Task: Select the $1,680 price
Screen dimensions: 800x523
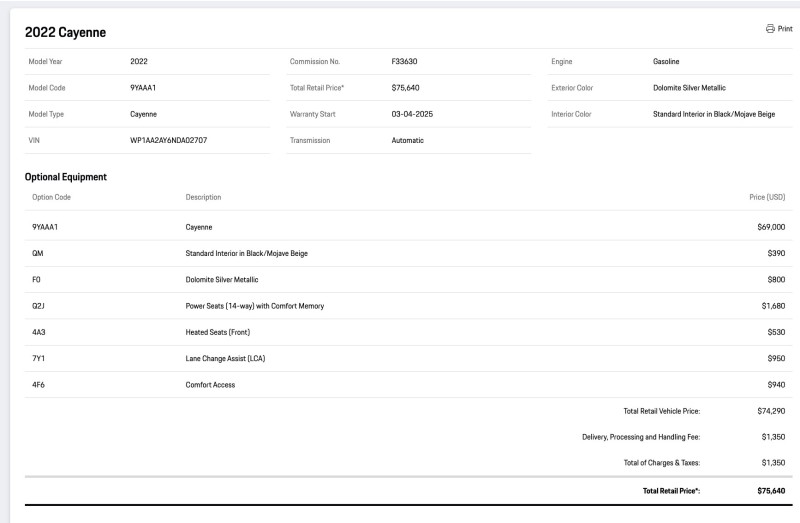Action: [773, 306]
